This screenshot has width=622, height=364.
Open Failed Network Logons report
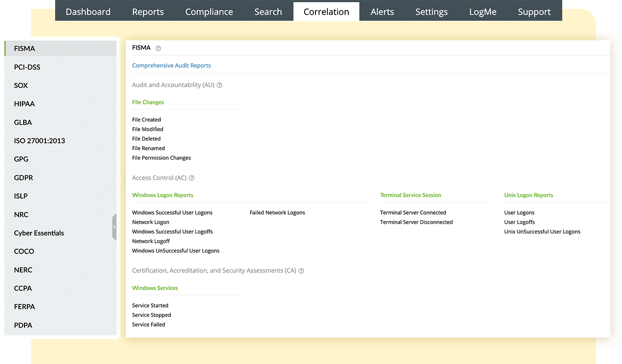click(277, 213)
